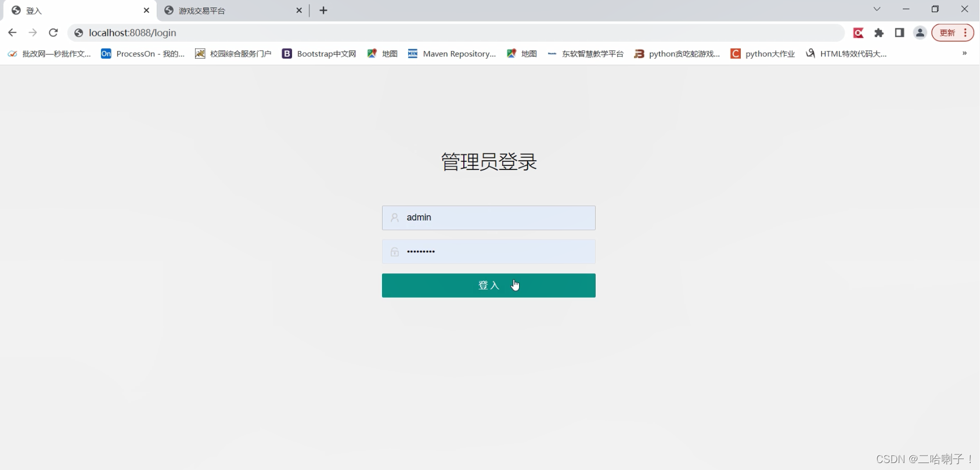
Task: Click the 管理员登录 heading text
Action: tap(489, 162)
